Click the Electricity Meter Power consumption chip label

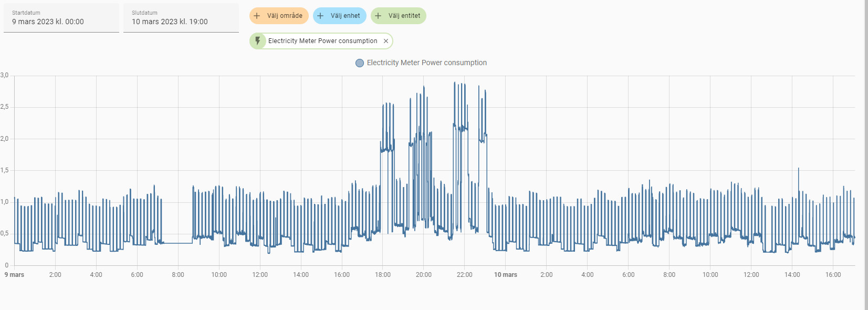pos(322,41)
